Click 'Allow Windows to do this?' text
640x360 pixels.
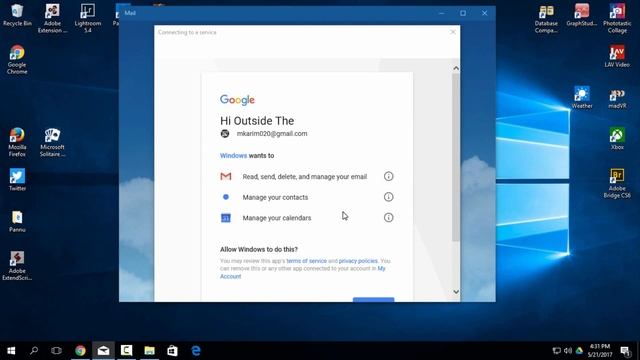tap(259, 249)
